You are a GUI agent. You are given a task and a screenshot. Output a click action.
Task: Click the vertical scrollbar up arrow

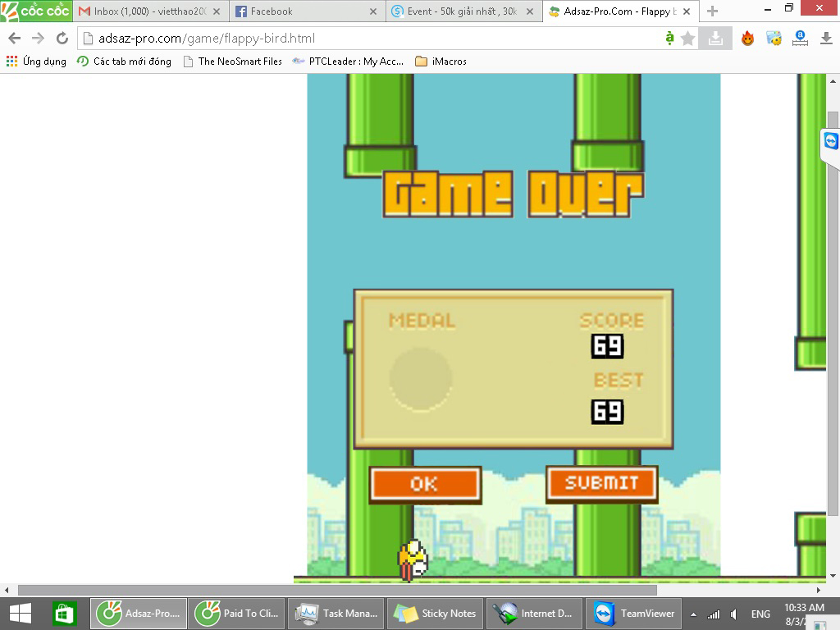(833, 81)
